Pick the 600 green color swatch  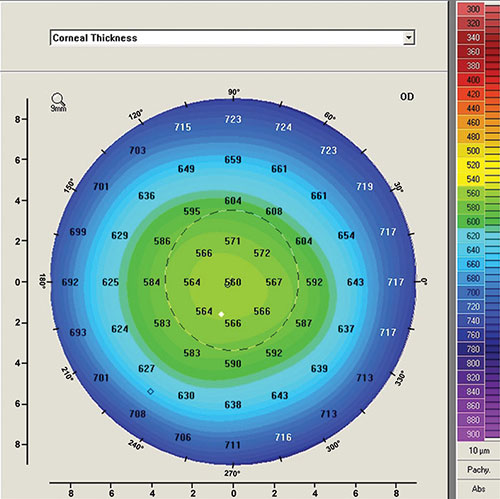[470, 222]
